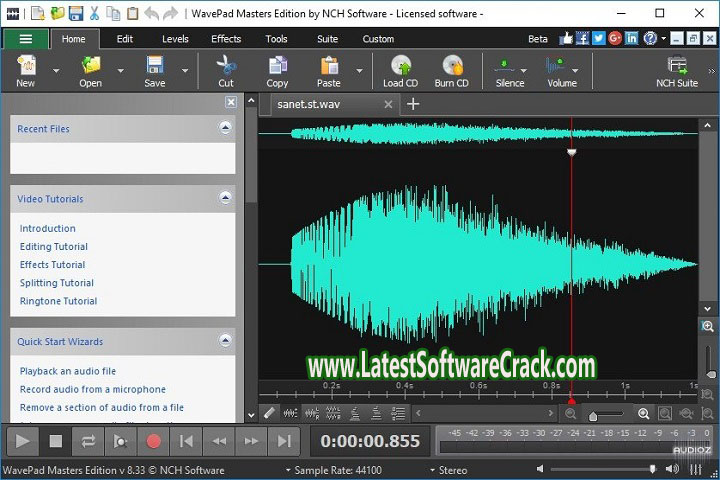Click Record audio from a microphone
Image resolution: width=720 pixels, height=480 pixels.
tap(93, 389)
